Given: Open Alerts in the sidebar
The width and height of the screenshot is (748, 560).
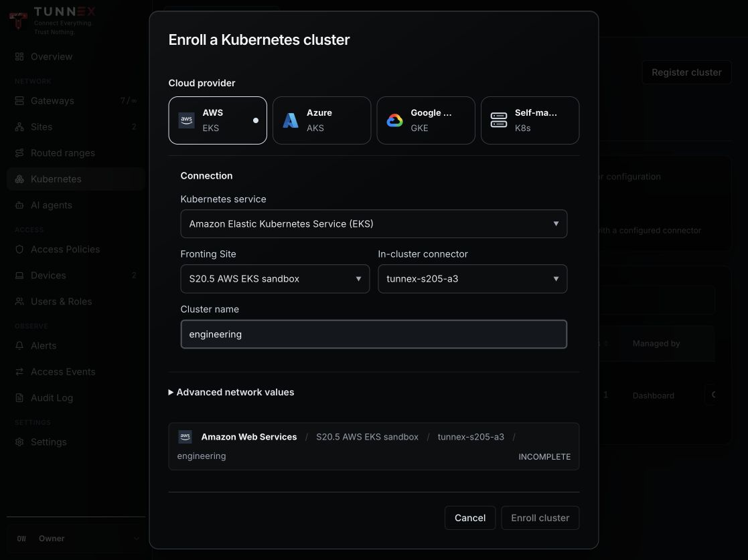Looking at the screenshot, I should pyautogui.click(x=76, y=345).
